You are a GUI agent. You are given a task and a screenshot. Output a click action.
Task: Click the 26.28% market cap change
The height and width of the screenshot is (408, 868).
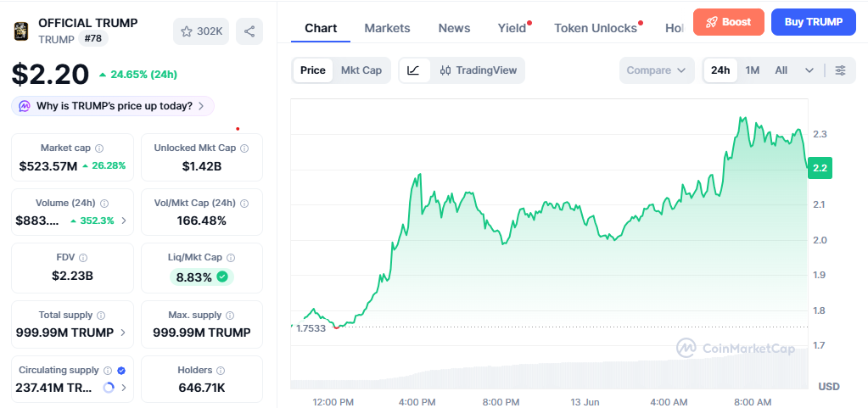pyautogui.click(x=104, y=165)
